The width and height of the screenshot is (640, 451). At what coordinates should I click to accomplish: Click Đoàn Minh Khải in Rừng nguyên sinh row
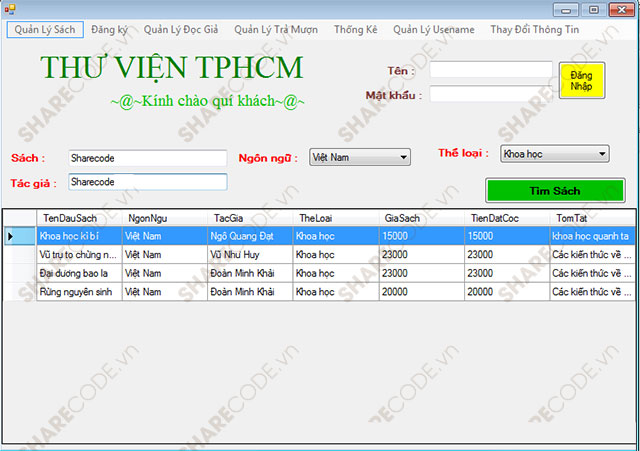250,292
